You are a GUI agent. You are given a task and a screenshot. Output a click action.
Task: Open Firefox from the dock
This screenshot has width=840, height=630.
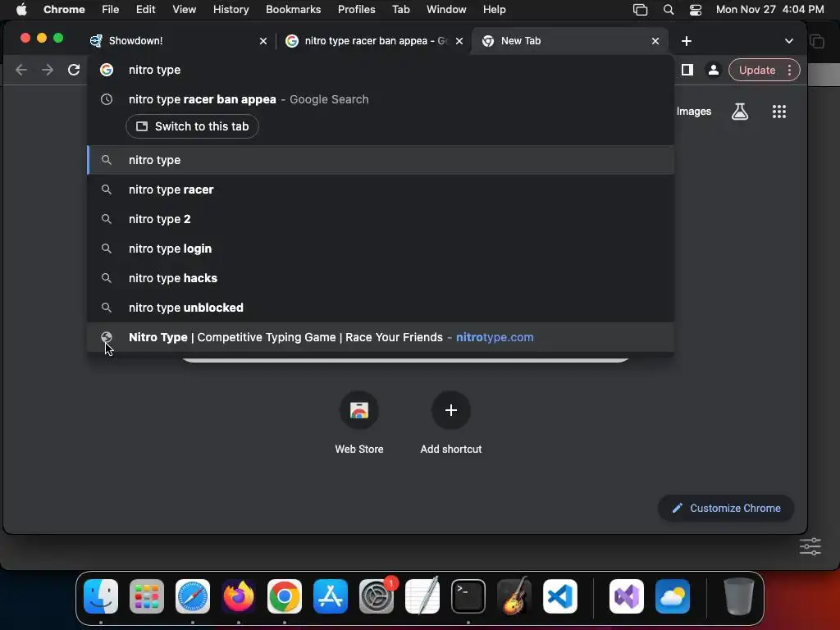239,596
